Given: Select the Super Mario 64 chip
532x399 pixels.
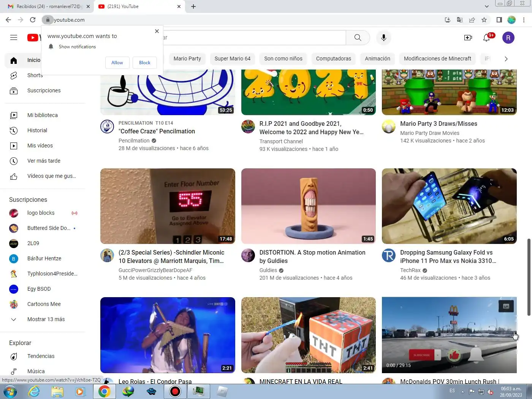Looking at the screenshot, I should click(x=233, y=59).
